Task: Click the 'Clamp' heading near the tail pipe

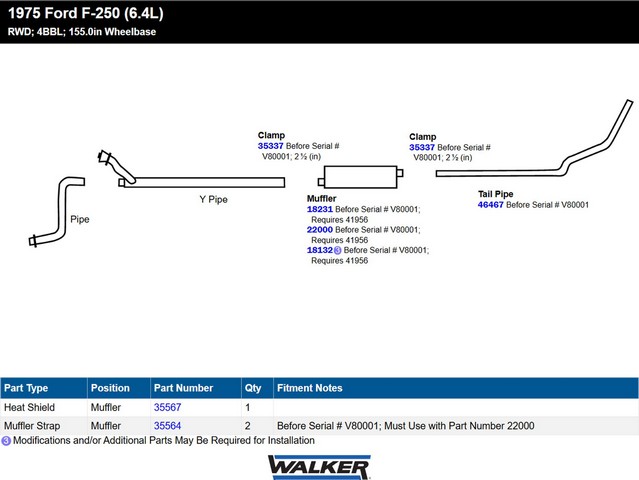Action: click(423, 137)
